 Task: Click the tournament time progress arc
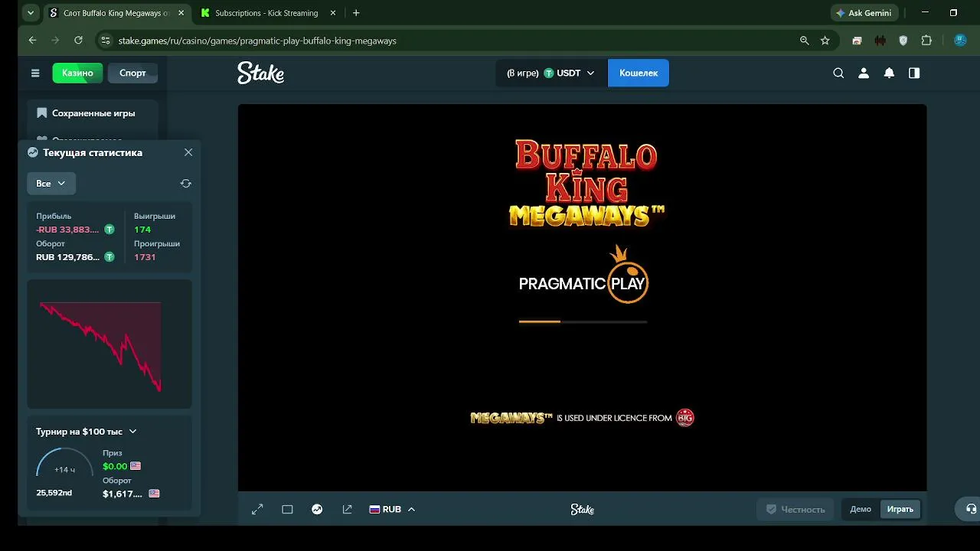pyautogui.click(x=64, y=463)
